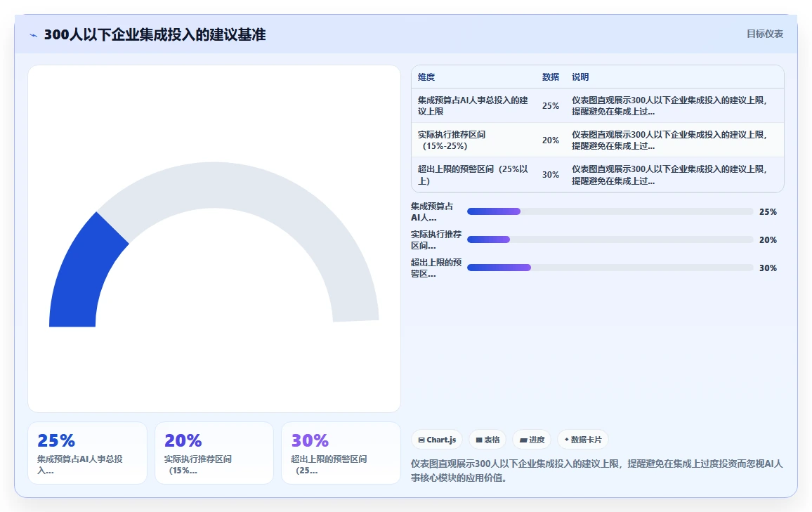The width and height of the screenshot is (812, 512).
Task: Click the 数据 table column header
Action: click(551, 77)
